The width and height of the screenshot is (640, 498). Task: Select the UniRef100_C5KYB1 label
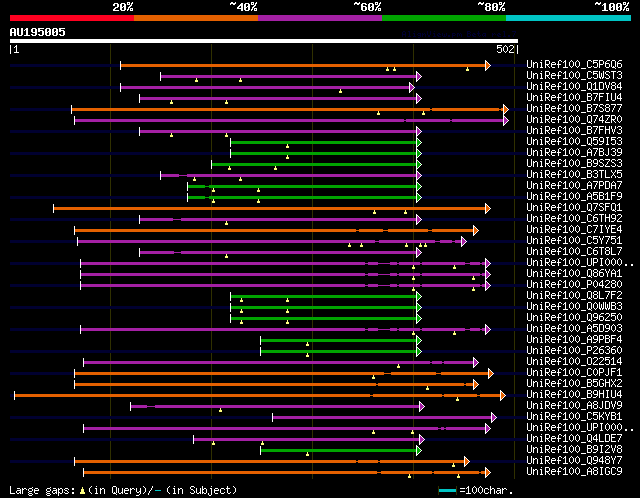click(x=574, y=417)
